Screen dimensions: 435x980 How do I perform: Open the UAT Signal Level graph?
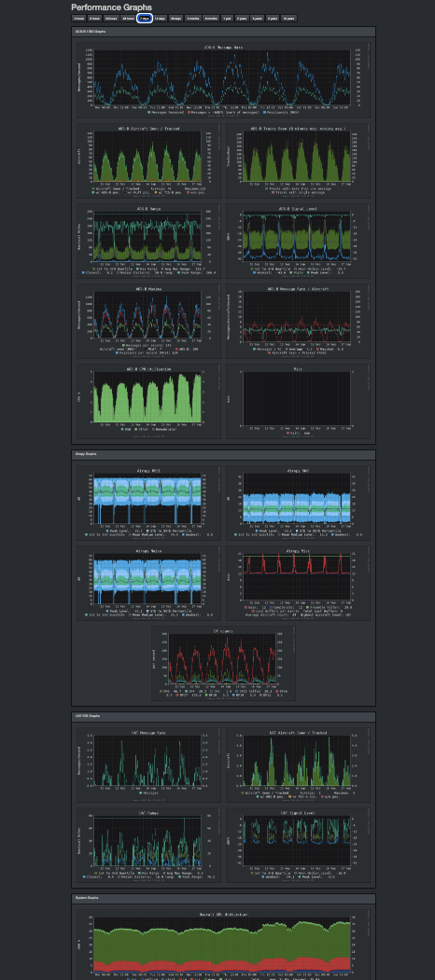[298, 845]
